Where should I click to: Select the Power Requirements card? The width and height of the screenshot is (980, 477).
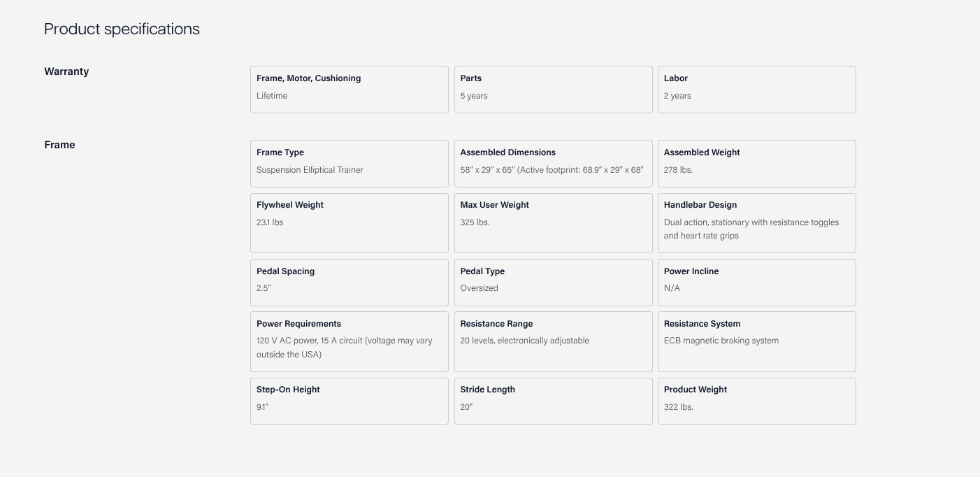[349, 341]
